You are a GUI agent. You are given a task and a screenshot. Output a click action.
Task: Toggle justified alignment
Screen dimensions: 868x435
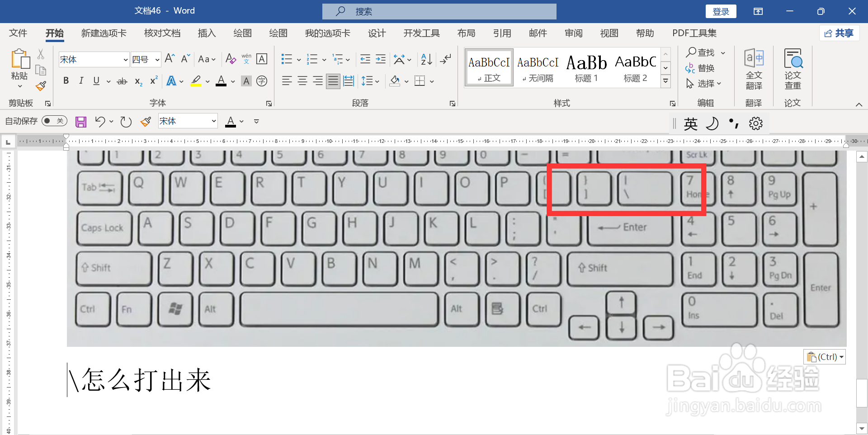coord(333,81)
